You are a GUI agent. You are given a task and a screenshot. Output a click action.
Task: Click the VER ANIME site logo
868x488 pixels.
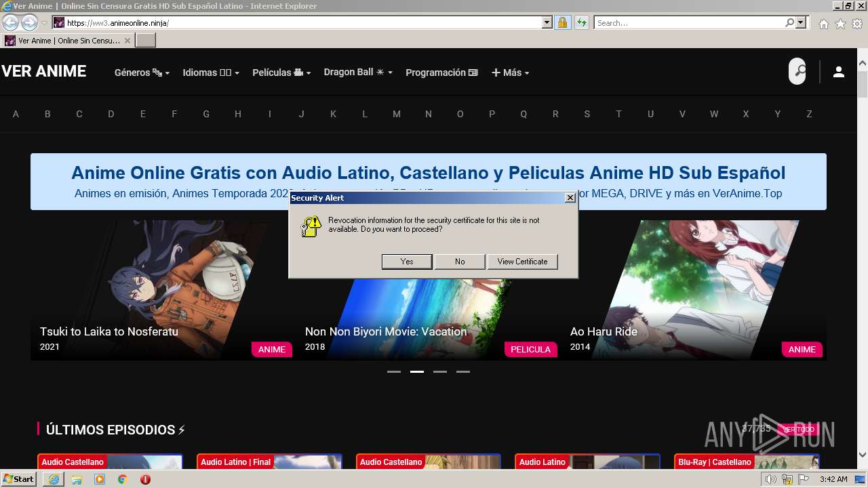43,71
